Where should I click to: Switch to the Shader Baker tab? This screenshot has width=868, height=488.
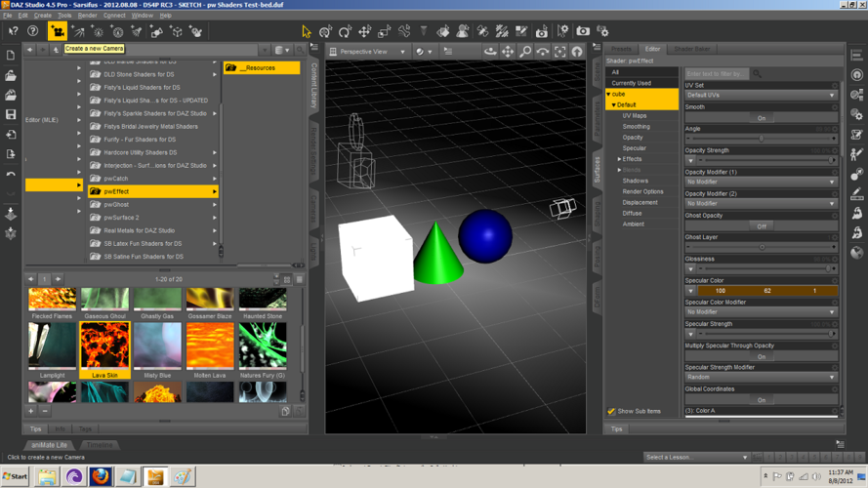pyautogui.click(x=691, y=49)
